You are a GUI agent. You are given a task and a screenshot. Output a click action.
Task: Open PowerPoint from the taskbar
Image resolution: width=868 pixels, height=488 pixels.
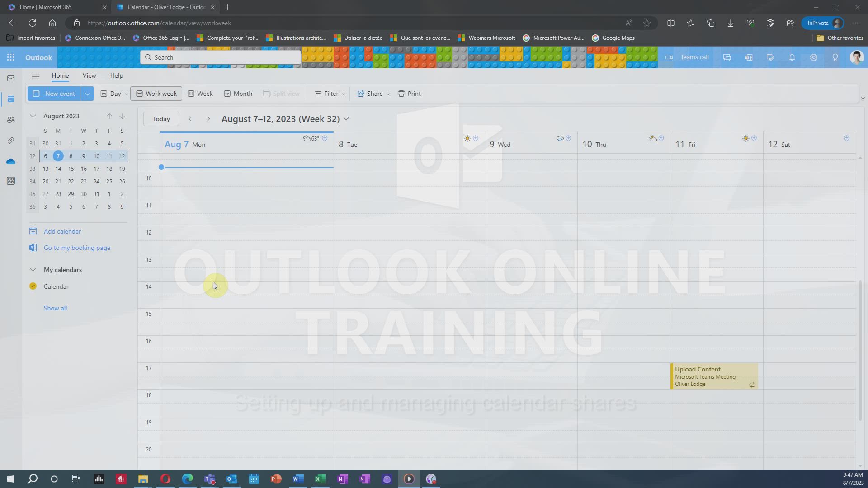point(276,479)
